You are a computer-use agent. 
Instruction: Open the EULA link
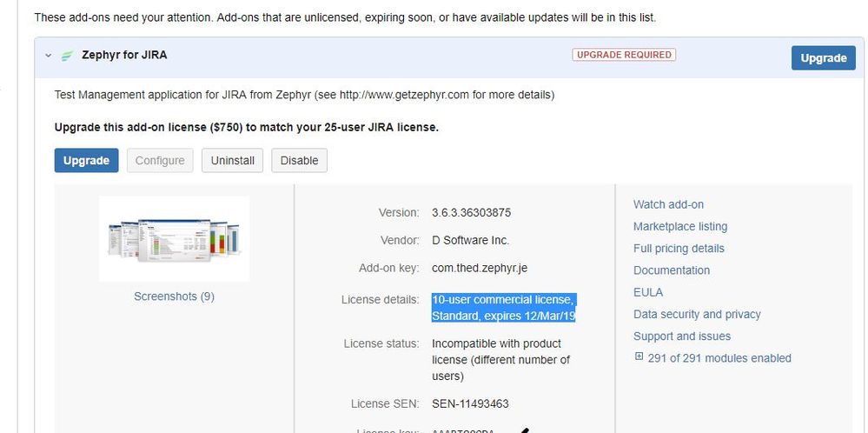tap(648, 292)
